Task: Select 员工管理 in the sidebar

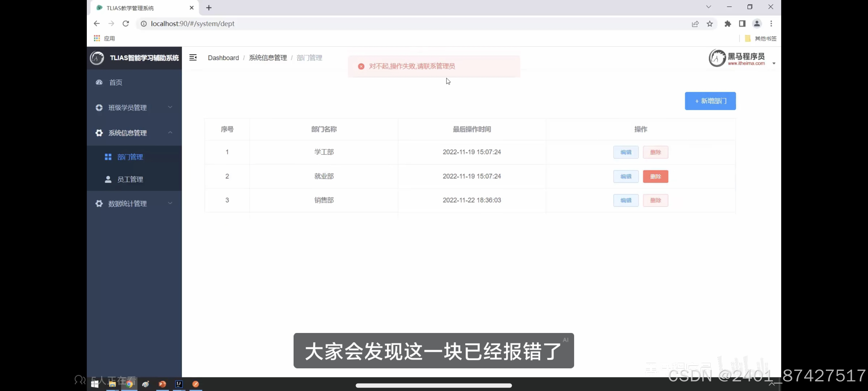Action: [x=130, y=179]
